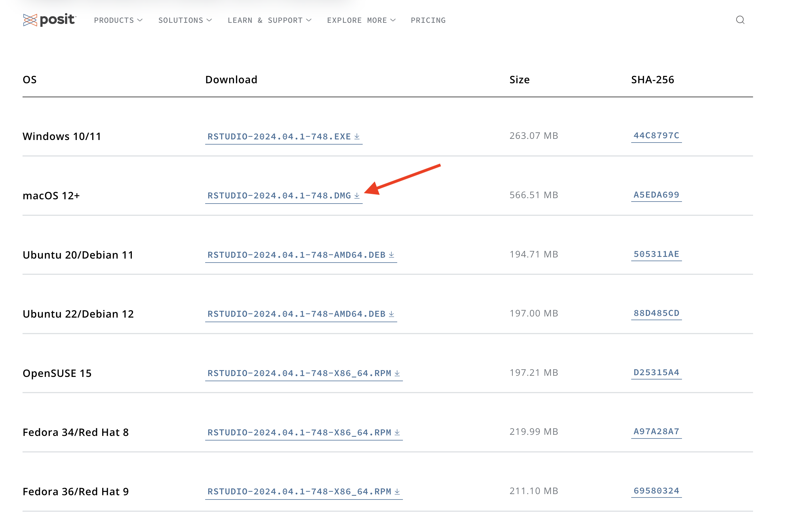787x532 pixels.
Task: Click the download arrow beside the .EXE file
Action: pyautogui.click(x=357, y=136)
